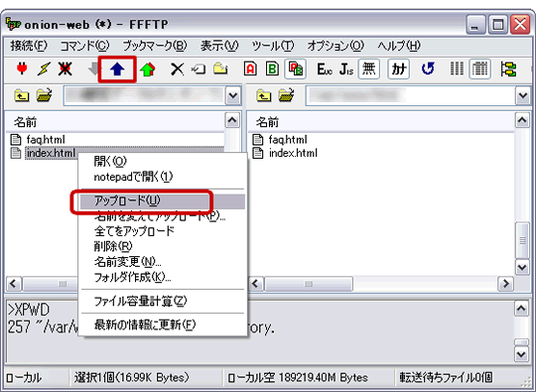Open the オプション(O) menu

click(335, 46)
